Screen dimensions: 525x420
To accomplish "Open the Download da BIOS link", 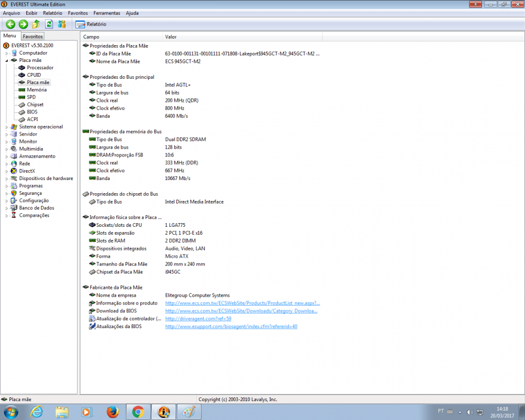I will pyautogui.click(x=241, y=311).
